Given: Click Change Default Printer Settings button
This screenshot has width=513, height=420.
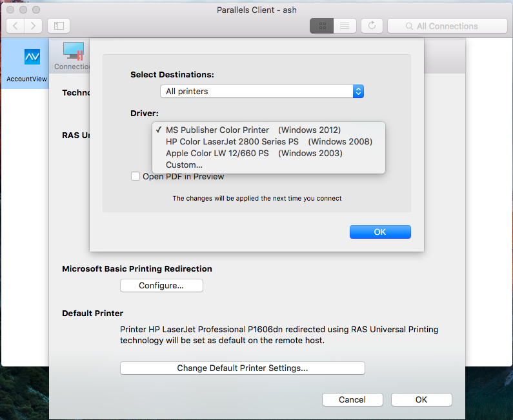Looking at the screenshot, I should tap(243, 368).
